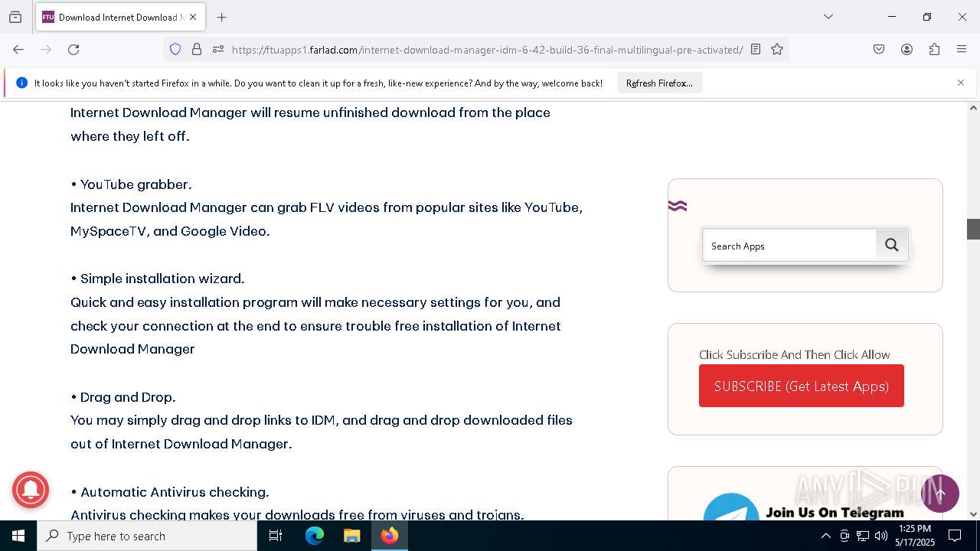Image resolution: width=980 pixels, height=551 pixels.
Task: Click SUBSCRIBE (Get Latest Apps) button
Action: click(x=802, y=386)
